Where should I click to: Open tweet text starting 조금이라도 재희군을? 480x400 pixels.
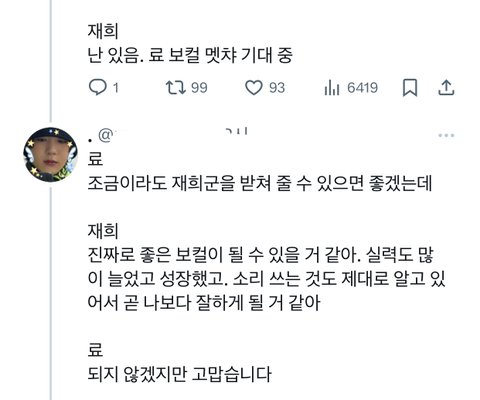260,183
